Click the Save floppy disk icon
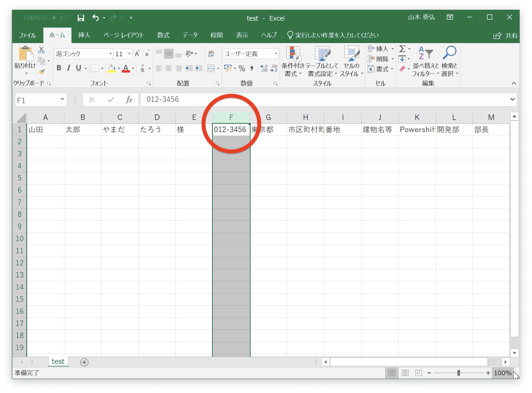Screen dimensions: 532x393 pos(81,18)
